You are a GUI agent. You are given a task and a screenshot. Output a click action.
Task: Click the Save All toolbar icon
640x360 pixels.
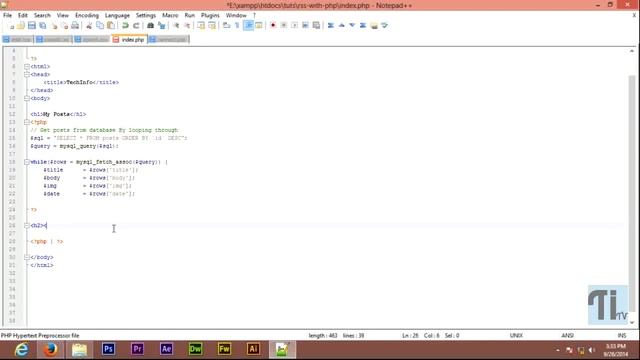tap(42, 26)
